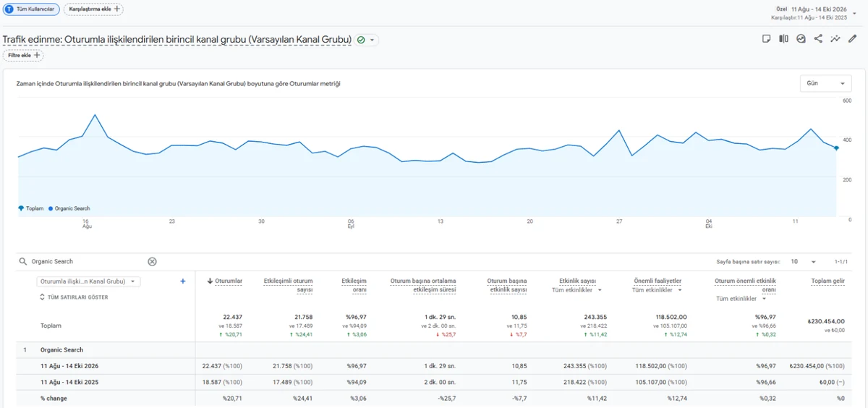Sort by the Oturumlar column header

[229, 281]
